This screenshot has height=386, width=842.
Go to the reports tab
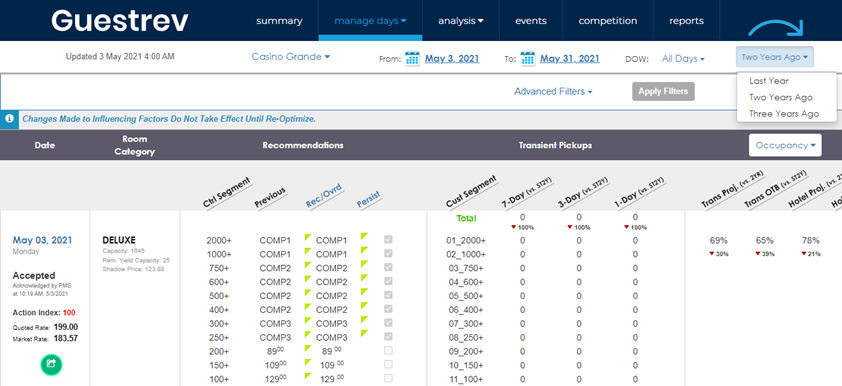click(x=686, y=21)
